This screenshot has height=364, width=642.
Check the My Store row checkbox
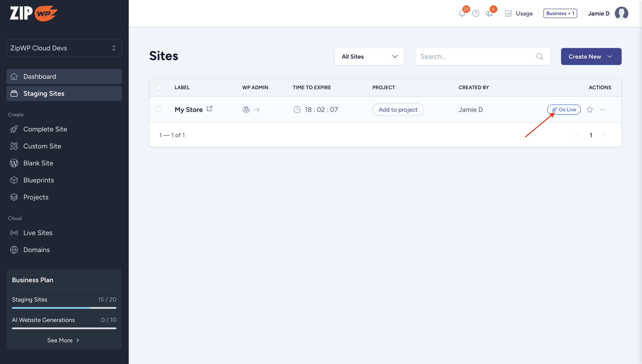159,109
